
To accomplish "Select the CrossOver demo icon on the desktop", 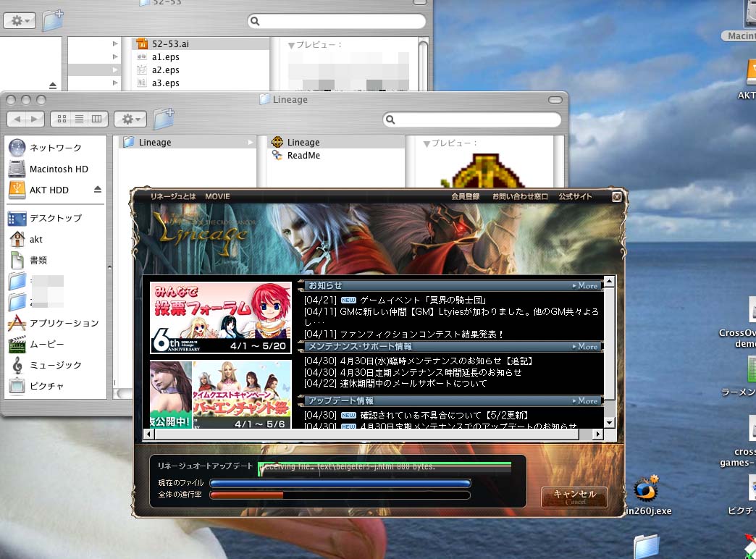I will click(x=738, y=323).
